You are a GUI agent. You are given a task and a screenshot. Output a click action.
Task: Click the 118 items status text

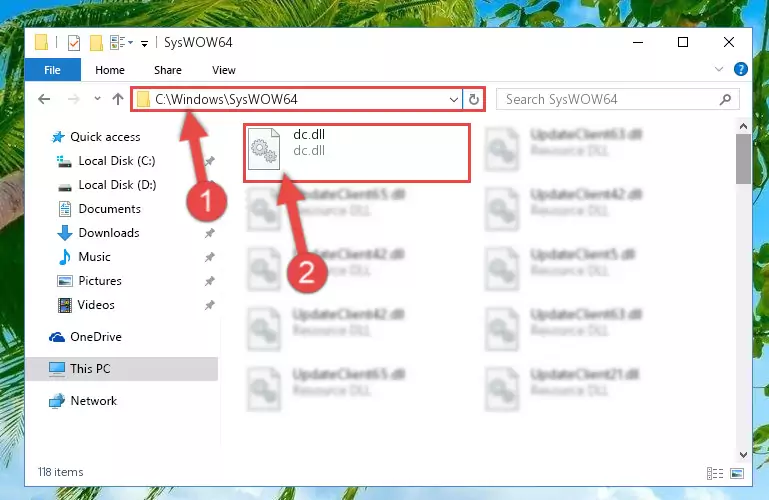(x=60, y=472)
